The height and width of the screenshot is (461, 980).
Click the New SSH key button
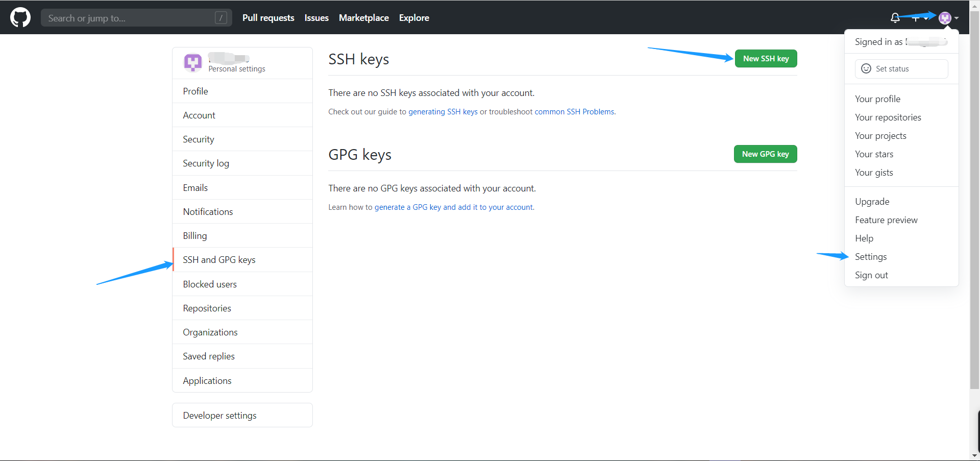tap(766, 59)
